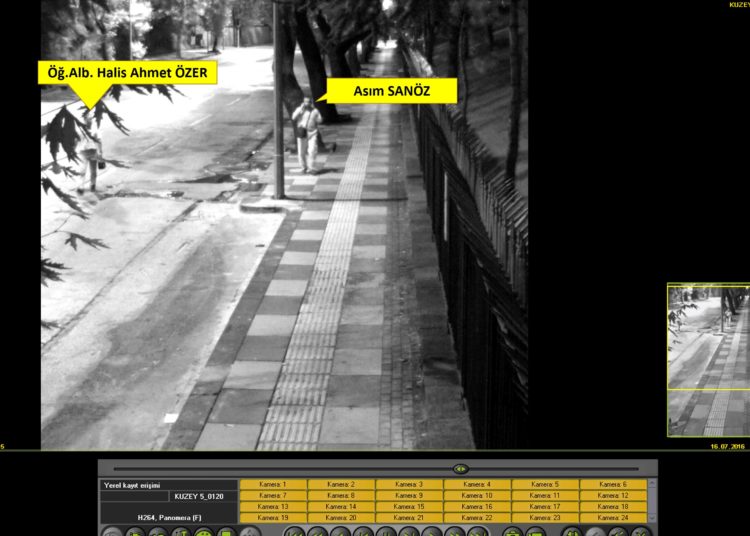Choose the Kamera 6 button
The width and height of the screenshot is (750, 536).
613,484
